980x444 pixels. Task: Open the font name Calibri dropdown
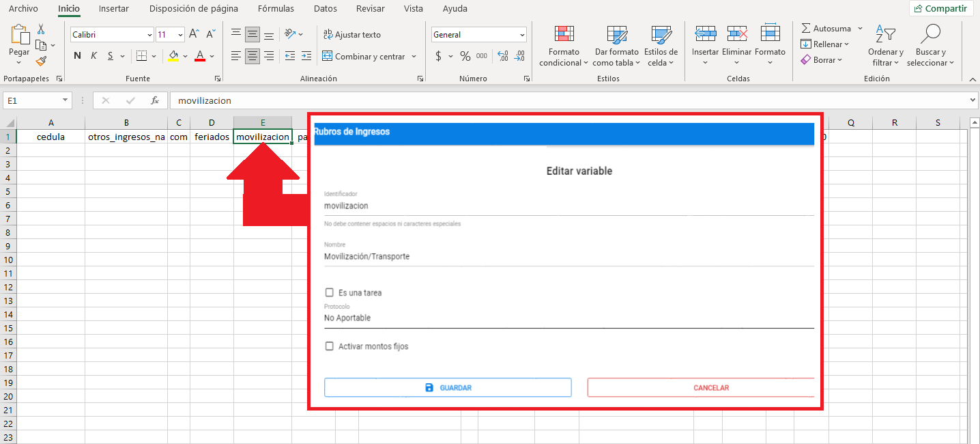tap(149, 35)
